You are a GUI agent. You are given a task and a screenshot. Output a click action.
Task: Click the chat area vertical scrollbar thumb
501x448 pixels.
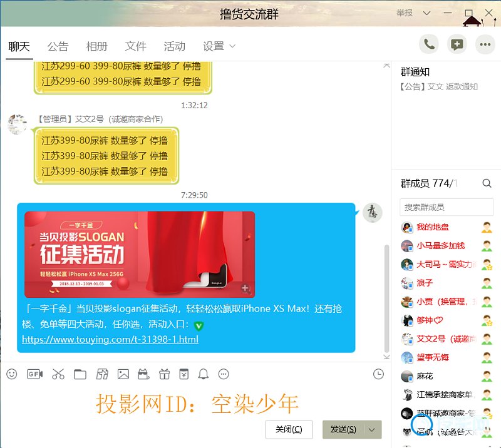386,298
